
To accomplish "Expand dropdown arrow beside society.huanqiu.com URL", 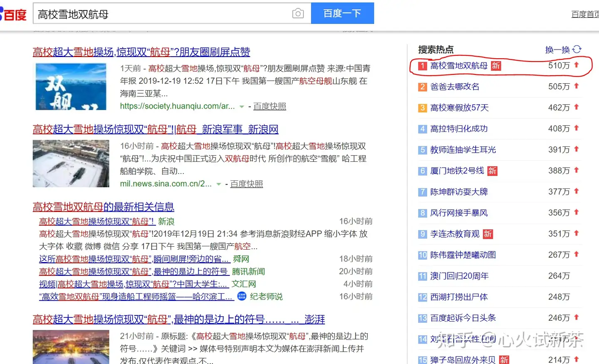I will (x=242, y=106).
